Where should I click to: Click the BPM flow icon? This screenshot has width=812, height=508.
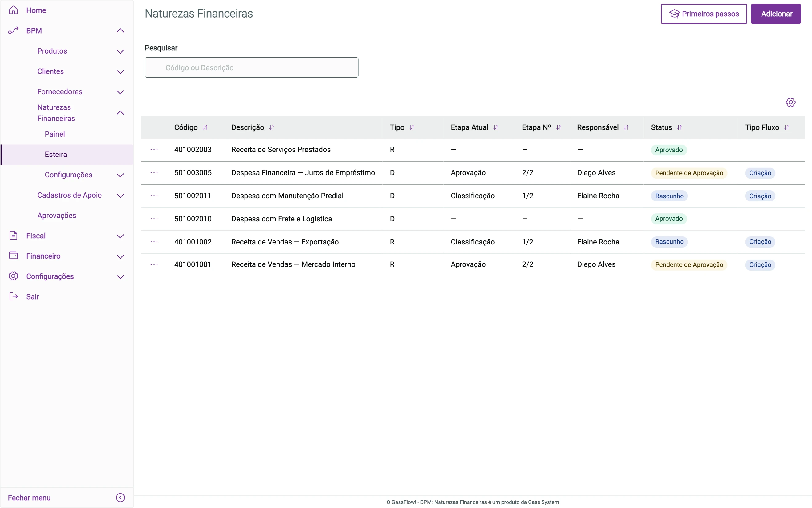click(x=13, y=30)
